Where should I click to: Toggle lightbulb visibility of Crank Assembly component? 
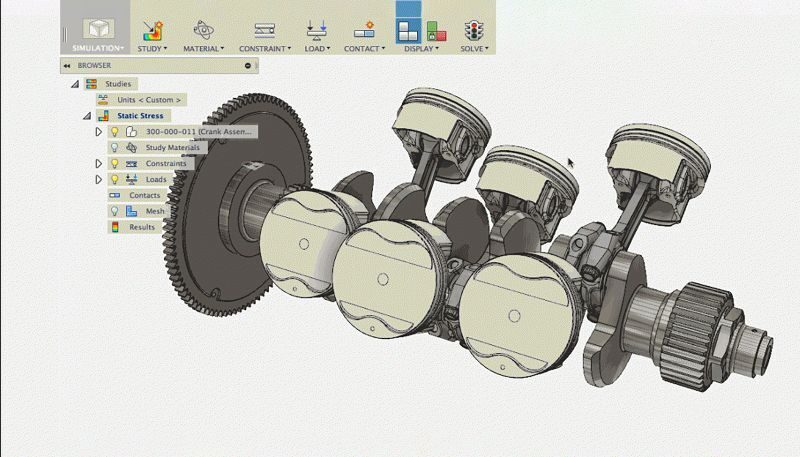(x=114, y=131)
